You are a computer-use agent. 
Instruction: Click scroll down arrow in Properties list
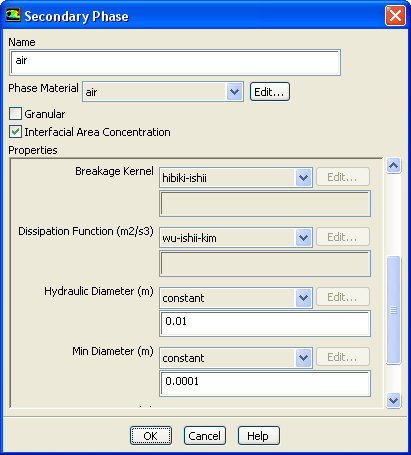pos(394,400)
